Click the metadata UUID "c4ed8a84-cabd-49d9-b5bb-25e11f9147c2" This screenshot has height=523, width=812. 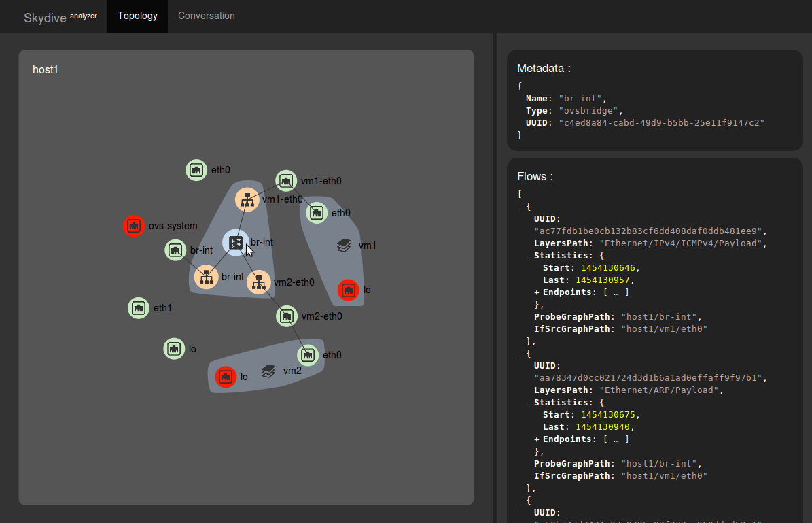661,123
